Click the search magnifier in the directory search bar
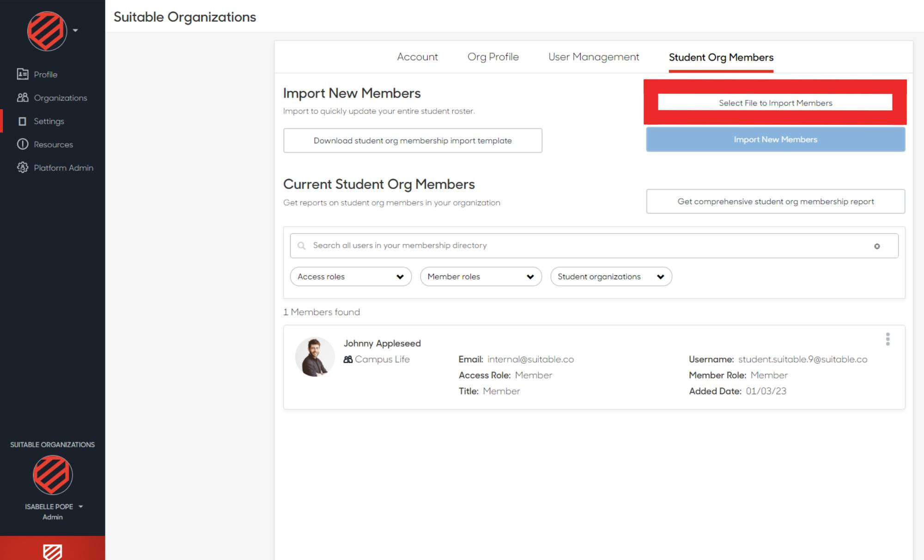The width and height of the screenshot is (924, 560). point(301,245)
